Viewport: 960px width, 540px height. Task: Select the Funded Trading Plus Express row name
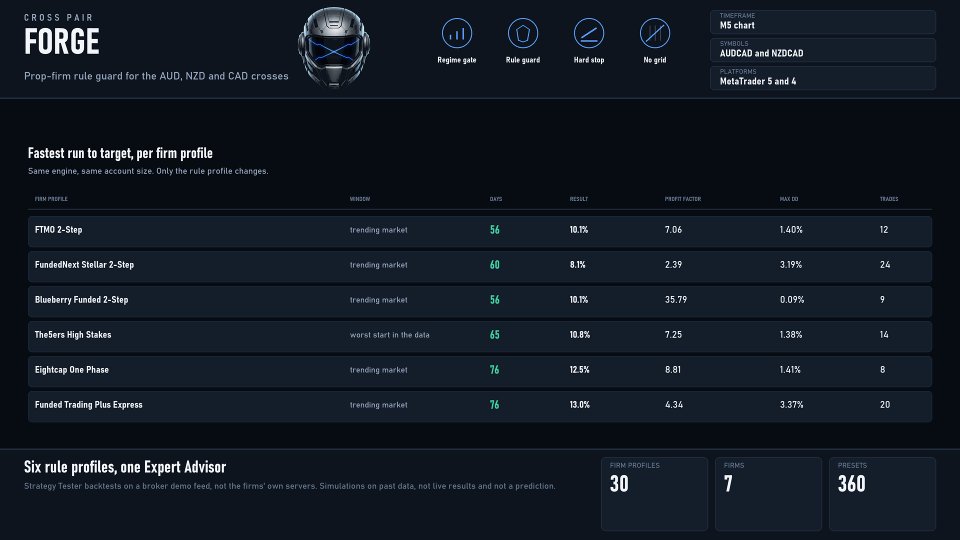[x=88, y=404]
